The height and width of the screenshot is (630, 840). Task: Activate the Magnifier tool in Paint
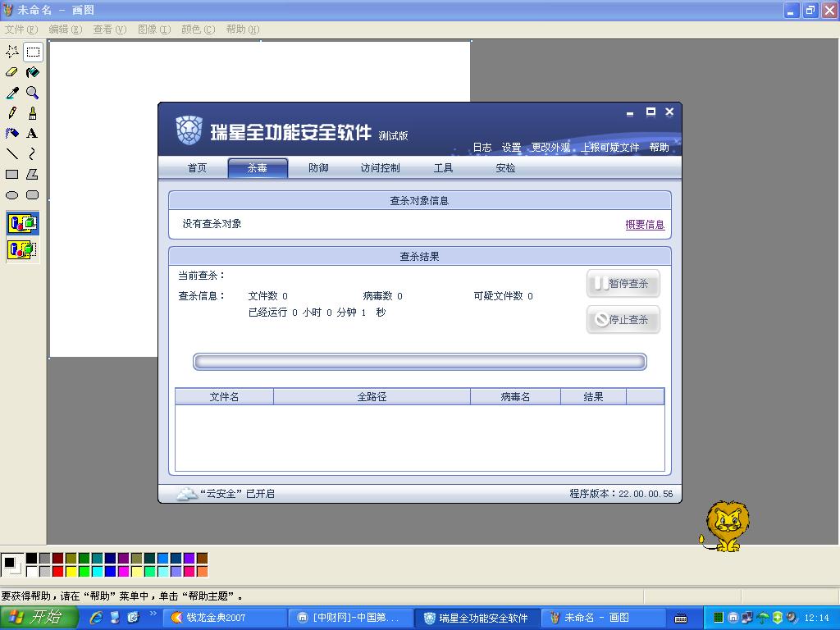click(33, 93)
